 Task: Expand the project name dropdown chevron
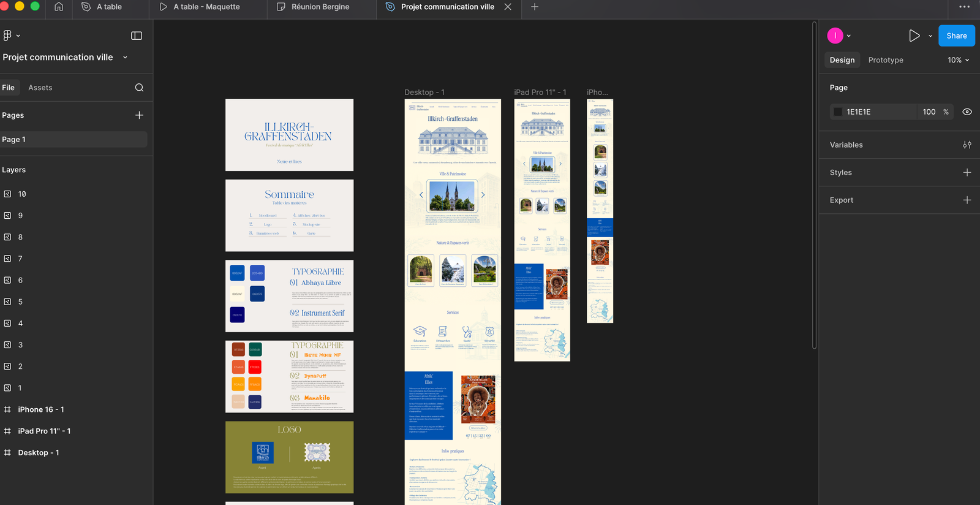click(x=125, y=58)
